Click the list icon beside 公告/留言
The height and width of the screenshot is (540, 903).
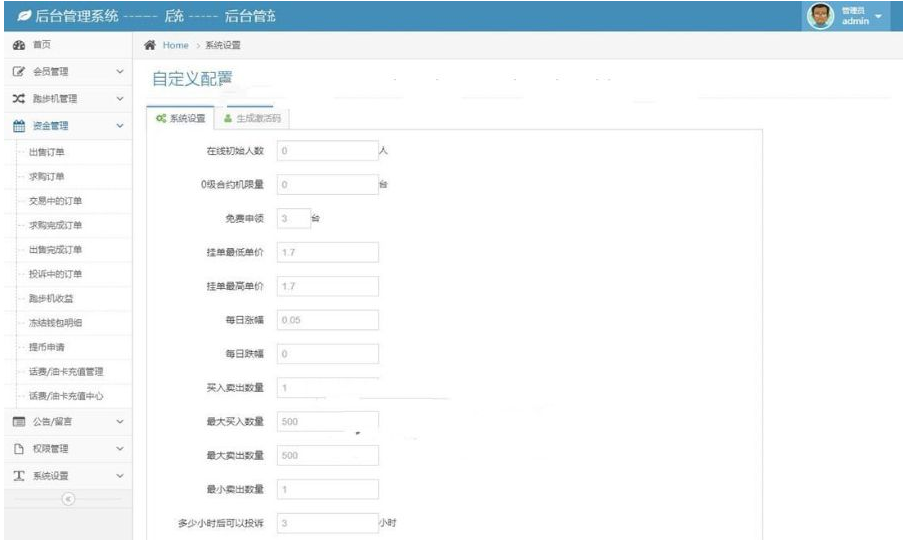click(18, 422)
